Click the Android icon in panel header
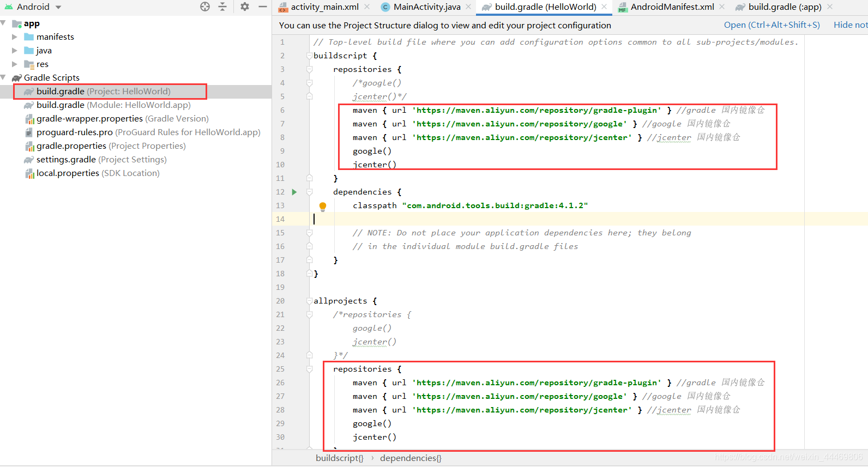The height and width of the screenshot is (467, 868). point(9,7)
